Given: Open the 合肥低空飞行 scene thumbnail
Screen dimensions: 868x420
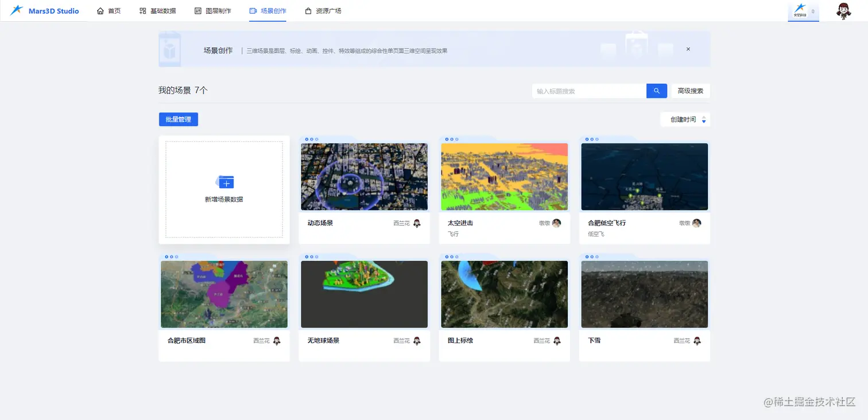Looking at the screenshot, I should point(645,177).
